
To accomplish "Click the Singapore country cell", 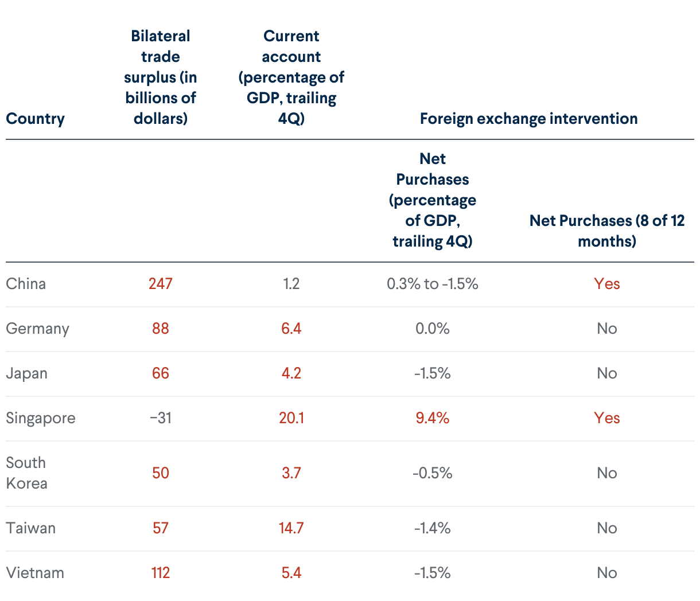I will (41, 418).
